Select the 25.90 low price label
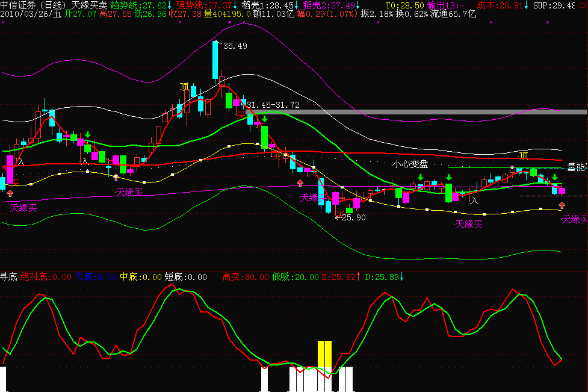 (354, 217)
